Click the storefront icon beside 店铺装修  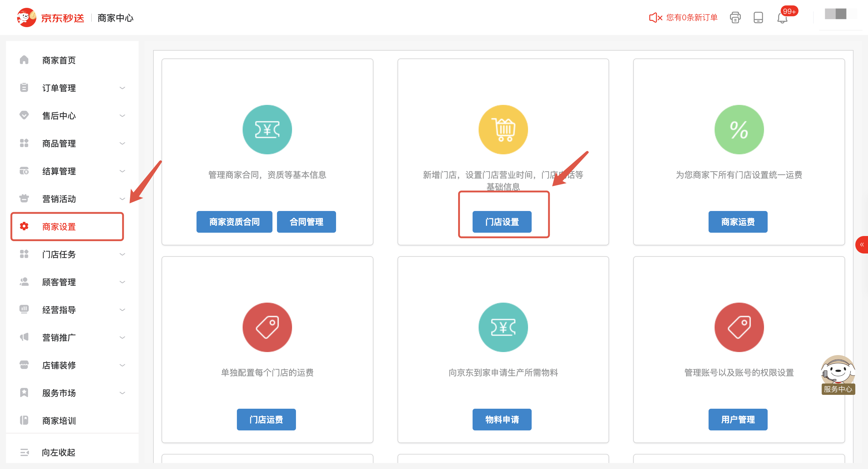[24, 365]
